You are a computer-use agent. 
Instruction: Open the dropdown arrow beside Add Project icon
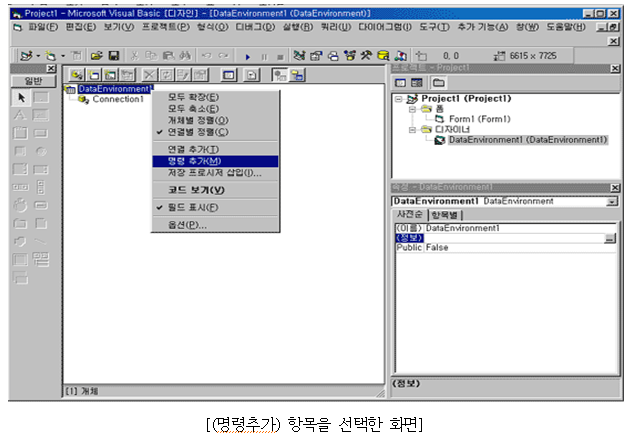pyautogui.click(x=38, y=56)
